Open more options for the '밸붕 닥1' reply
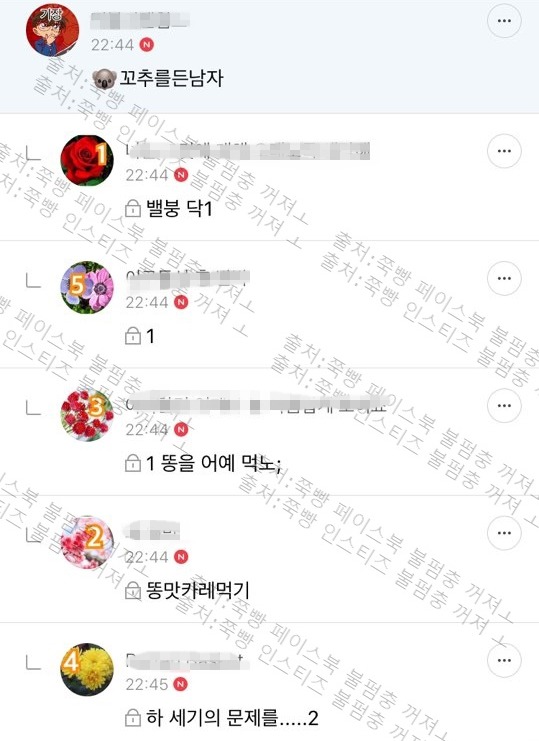Screen dimensions: 539x741 (504, 151)
